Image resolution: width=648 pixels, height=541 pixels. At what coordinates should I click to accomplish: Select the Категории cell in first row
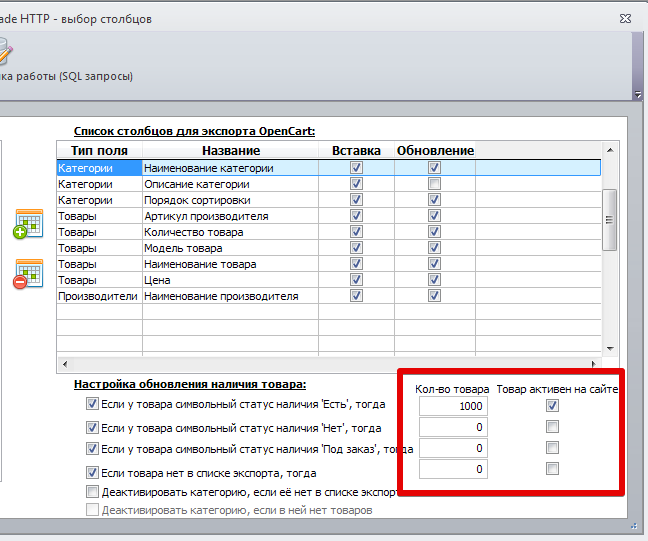(x=99, y=168)
